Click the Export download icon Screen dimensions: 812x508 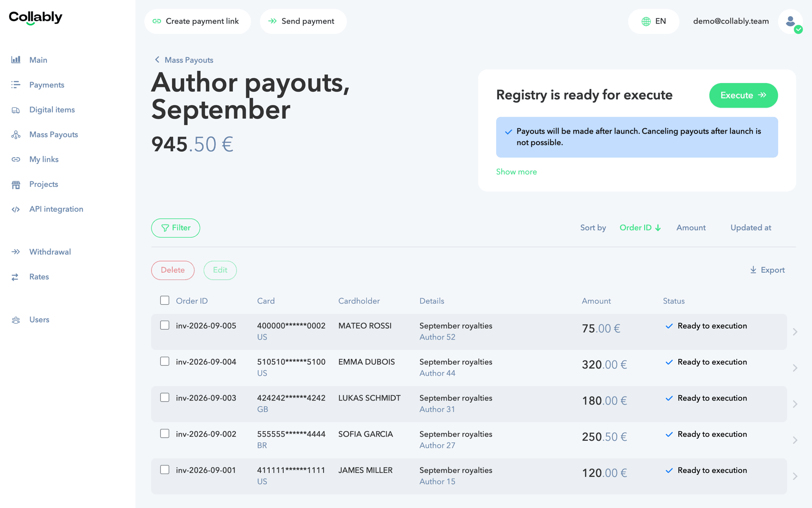point(753,270)
